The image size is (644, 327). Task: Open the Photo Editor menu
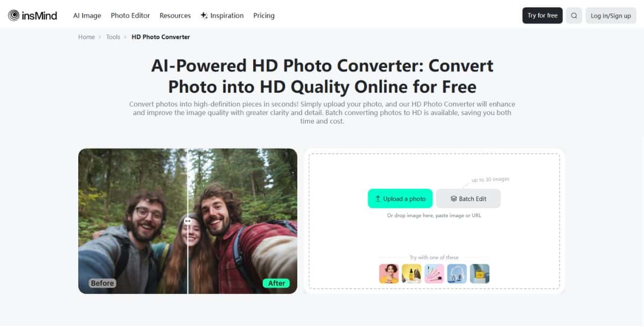tap(130, 16)
